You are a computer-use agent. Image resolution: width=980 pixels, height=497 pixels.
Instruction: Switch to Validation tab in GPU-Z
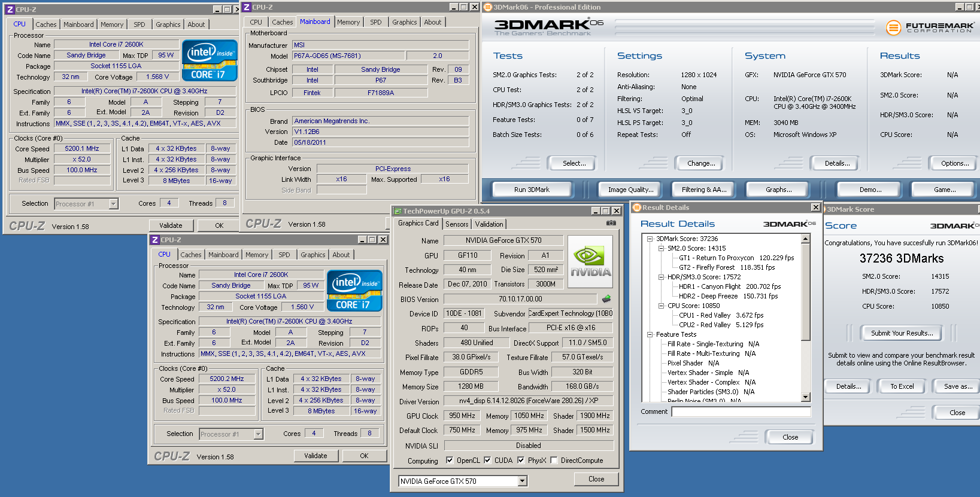(489, 224)
